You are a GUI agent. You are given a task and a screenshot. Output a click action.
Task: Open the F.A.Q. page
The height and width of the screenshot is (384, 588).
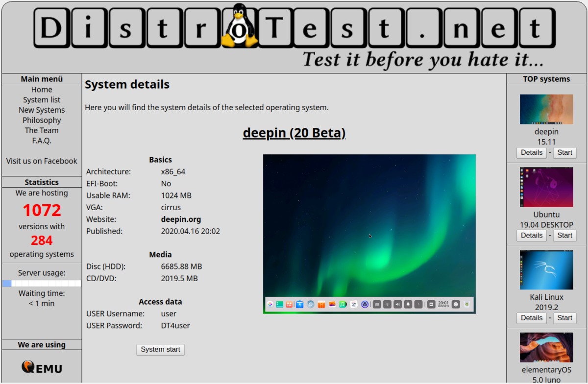point(42,141)
